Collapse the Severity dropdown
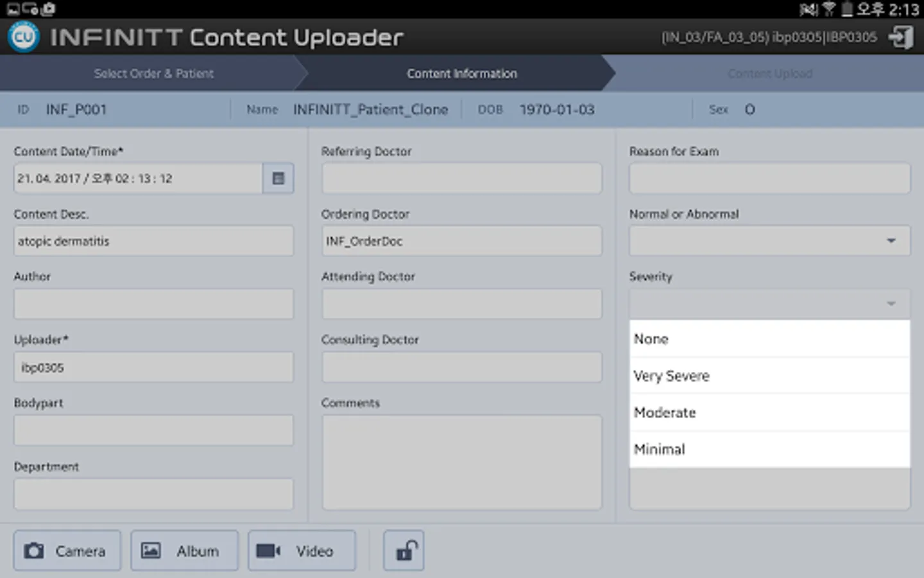 [x=769, y=303]
